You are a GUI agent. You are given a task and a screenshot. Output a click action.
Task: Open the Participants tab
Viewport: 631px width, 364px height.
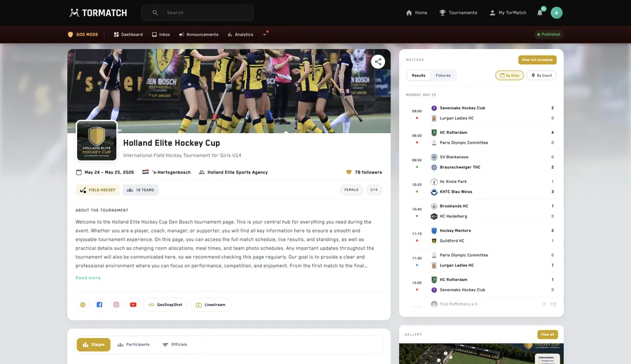(133, 344)
